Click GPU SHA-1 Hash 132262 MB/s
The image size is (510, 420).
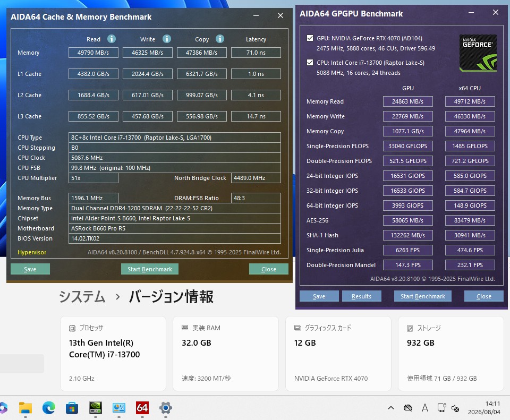tap(408, 235)
